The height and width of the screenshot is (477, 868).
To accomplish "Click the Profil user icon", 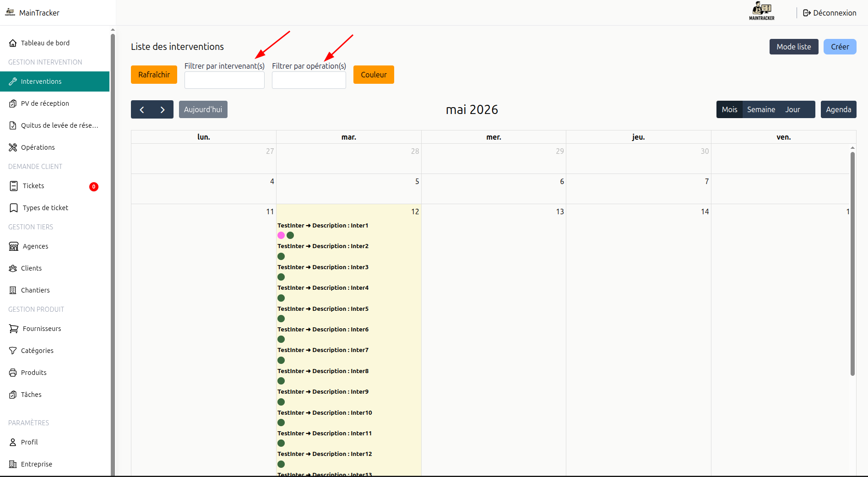I will pyautogui.click(x=13, y=442).
